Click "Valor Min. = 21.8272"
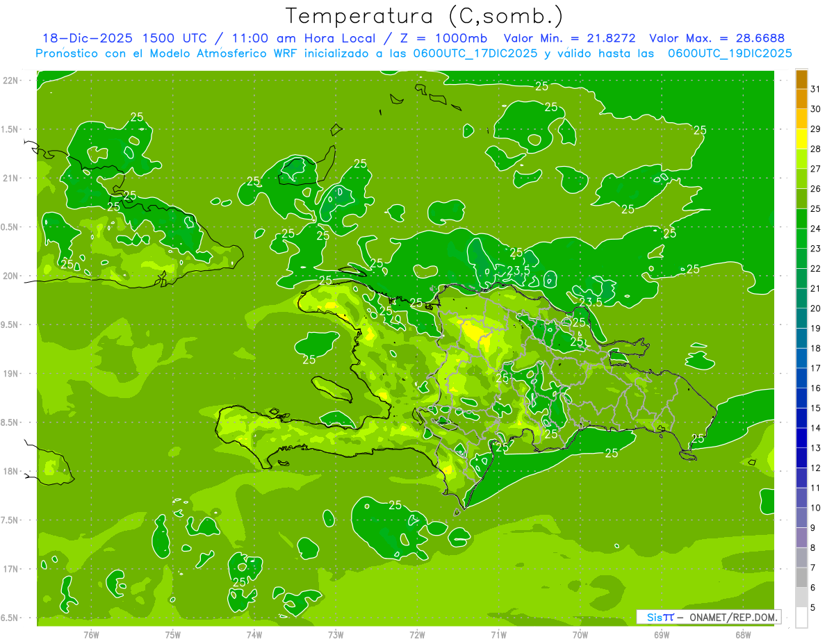This screenshot has width=834, height=644. pos(569,38)
